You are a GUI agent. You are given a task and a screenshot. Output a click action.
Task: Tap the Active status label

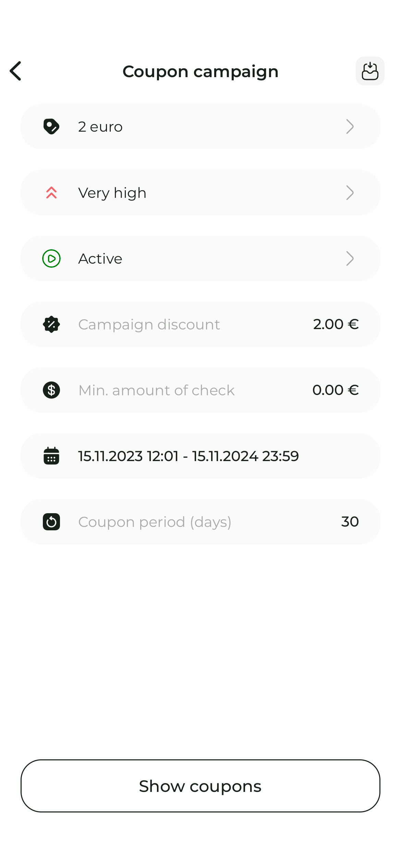point(100,259)
